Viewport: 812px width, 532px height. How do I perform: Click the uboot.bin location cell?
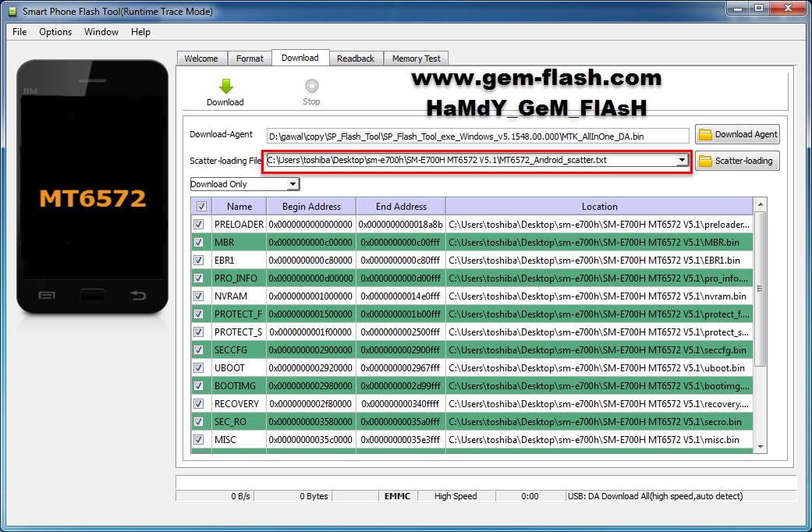coord(599,367)
